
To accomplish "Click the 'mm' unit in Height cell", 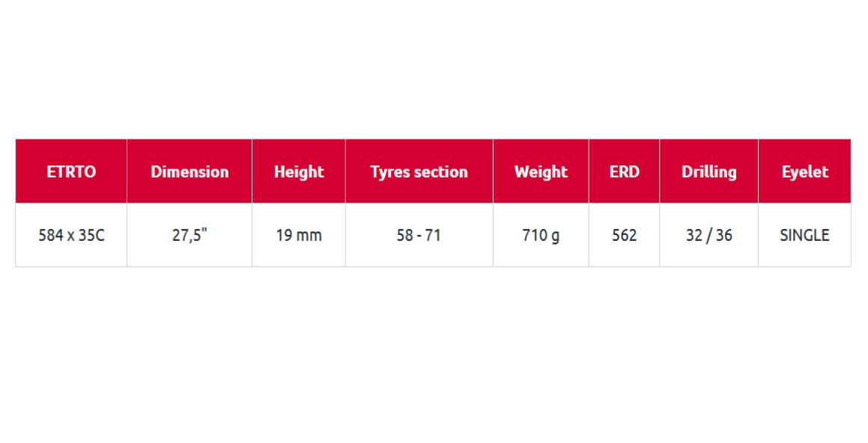I will tap(309, 236).
